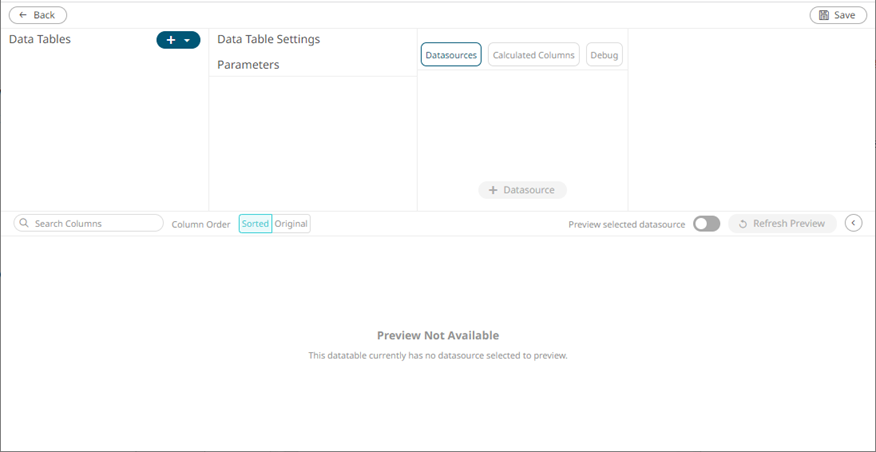Expand the Data Table Settings section
Screen dimensions: 876x452
coord(268,39)
